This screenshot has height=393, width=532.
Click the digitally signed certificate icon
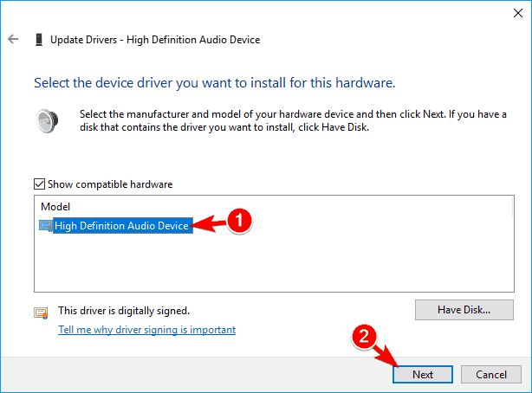(41, 312)
